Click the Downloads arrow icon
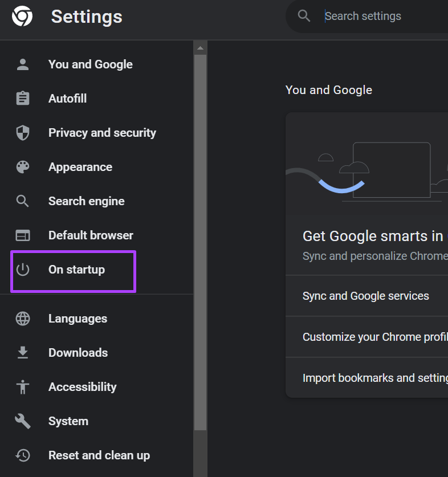 (x=23, y=353)
